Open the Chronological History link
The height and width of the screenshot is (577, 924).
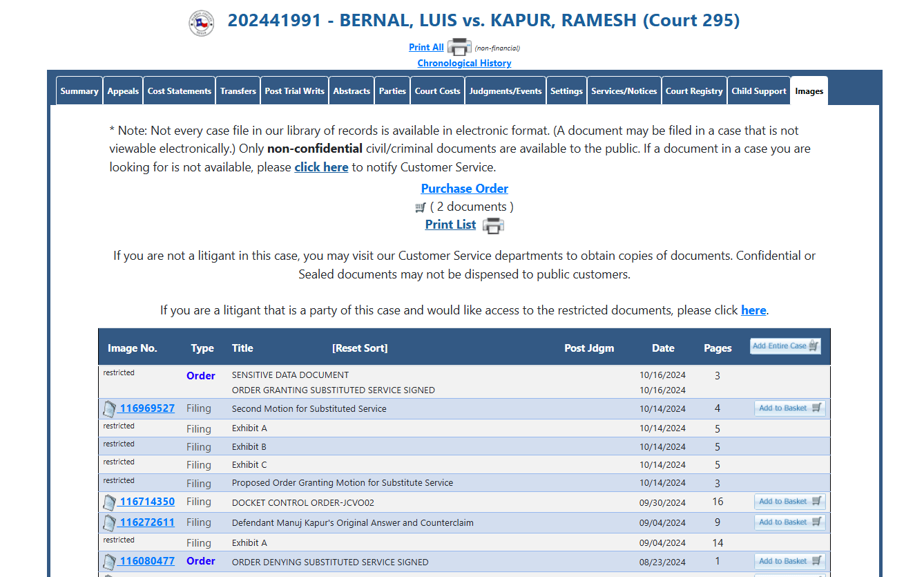coord(464,63)
